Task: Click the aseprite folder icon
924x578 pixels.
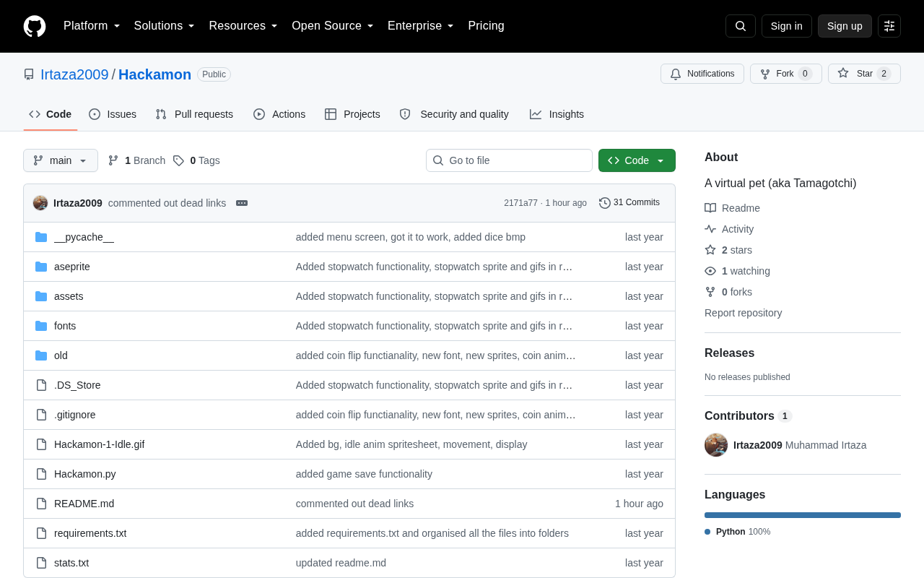Action: [x=41, y=267]
